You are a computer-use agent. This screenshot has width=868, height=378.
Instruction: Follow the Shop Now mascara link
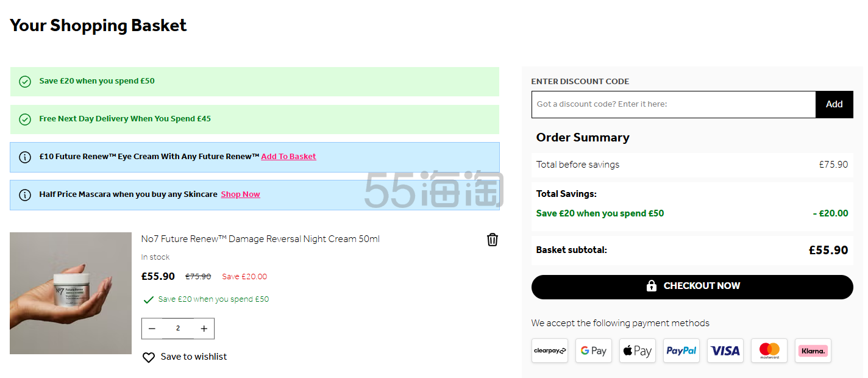(240, 194)
